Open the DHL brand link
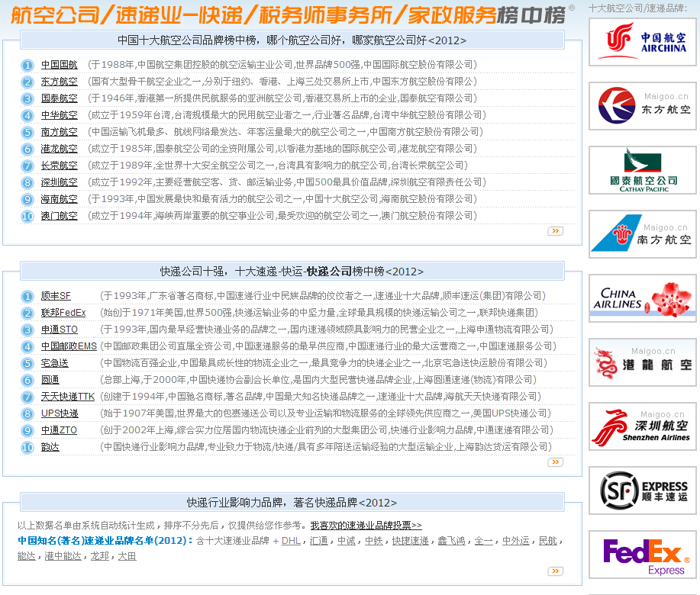The height and width of the screenshot is (595, 700). [291, 541]
